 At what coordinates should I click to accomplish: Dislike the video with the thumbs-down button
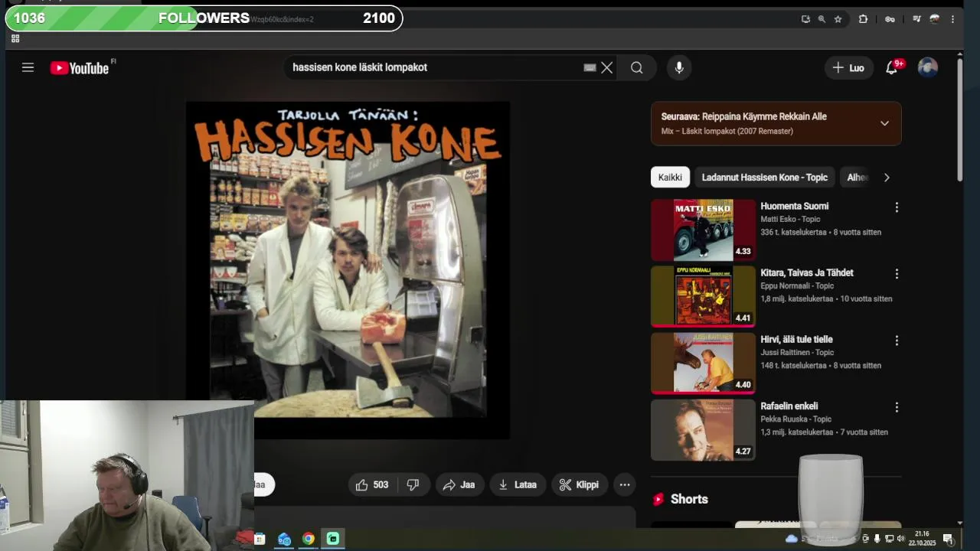click(x=413, y=484)
